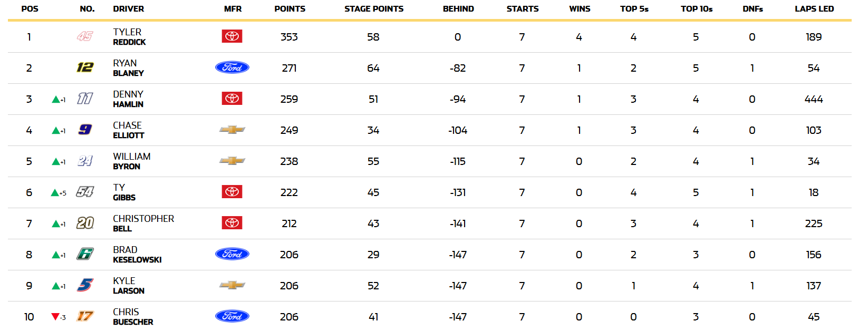Sort table by WINS header
Viewport: 868px width, 331px height.
(580, 9)
